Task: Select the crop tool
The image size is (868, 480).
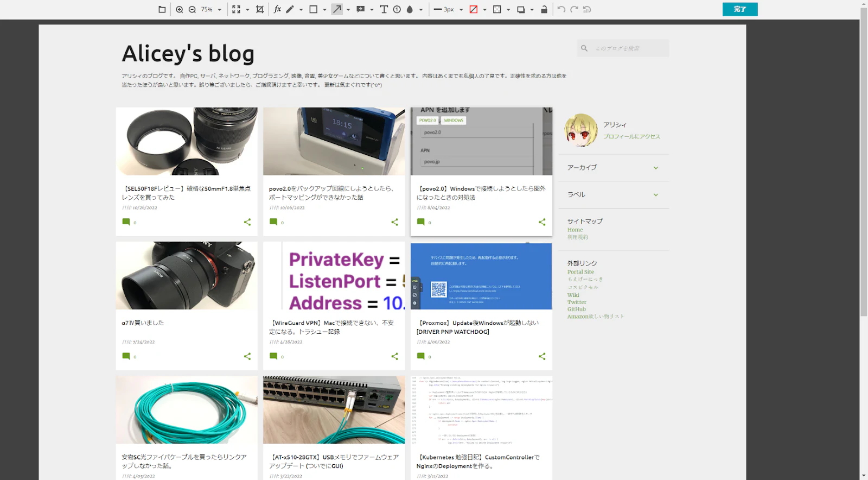Action: coord(260,9)
